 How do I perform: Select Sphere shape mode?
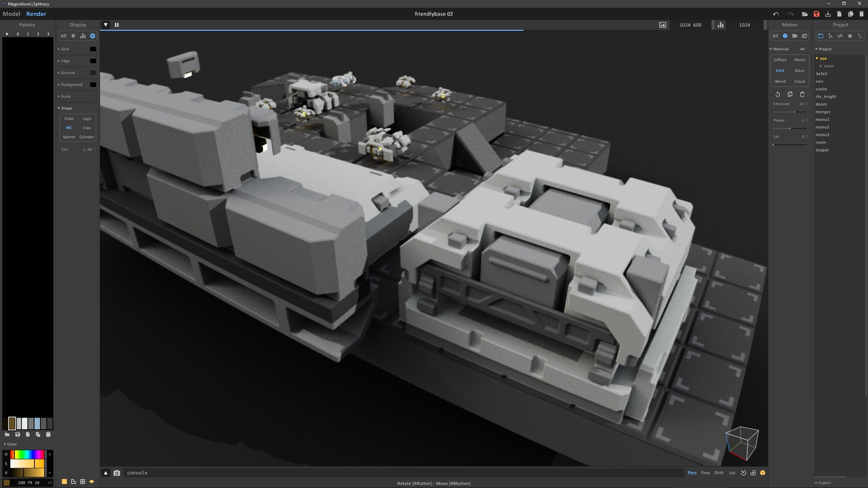click(69, 137)
